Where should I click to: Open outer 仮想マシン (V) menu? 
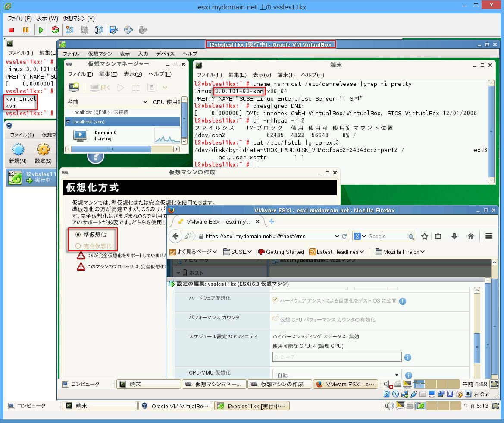79,19
